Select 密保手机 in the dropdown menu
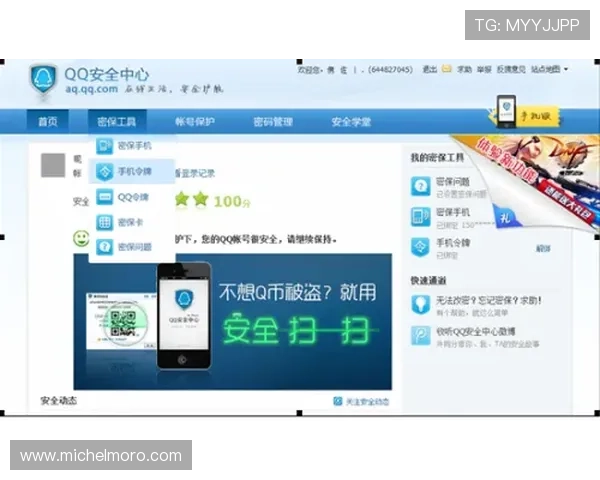600x480 pixels. (x=132, y=146)
